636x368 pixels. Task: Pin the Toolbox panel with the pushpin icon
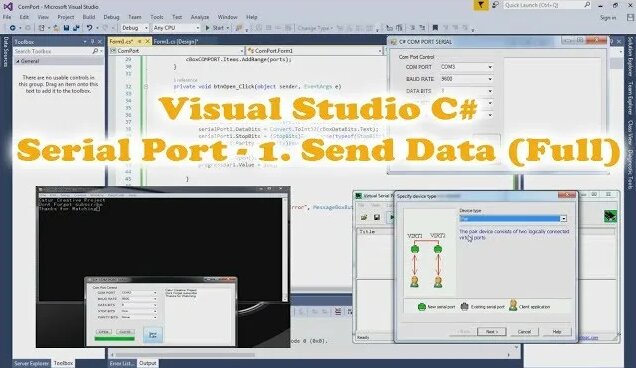[92, 42]
